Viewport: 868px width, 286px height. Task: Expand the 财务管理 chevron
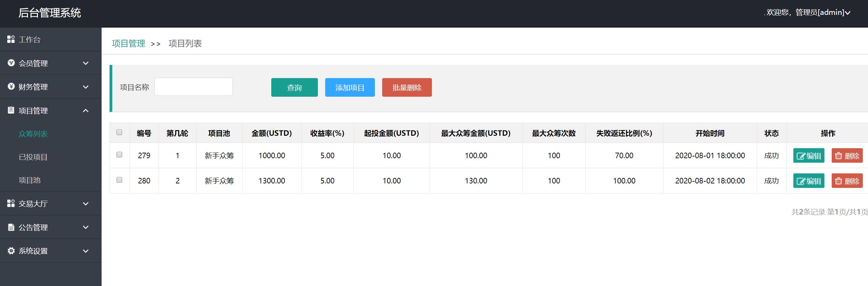(x=86, y=87)
